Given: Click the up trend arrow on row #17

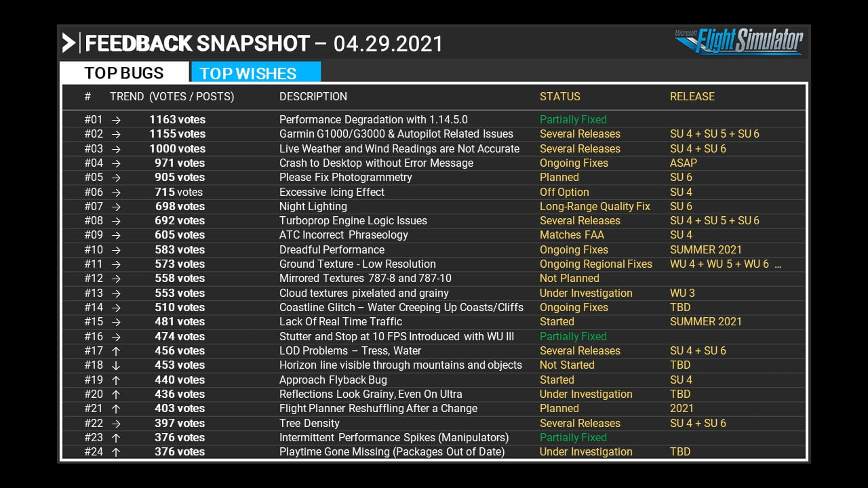Looking at the screenshot, I should click(116, 351).
